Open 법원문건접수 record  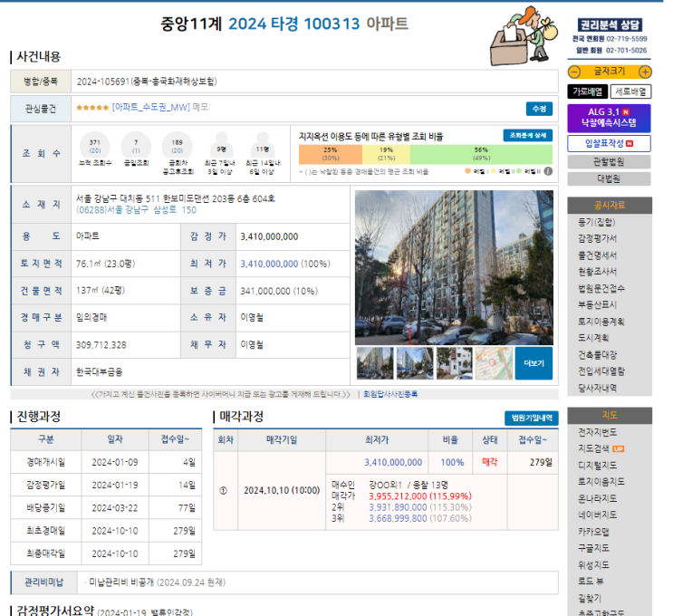(x=601, y=288)
